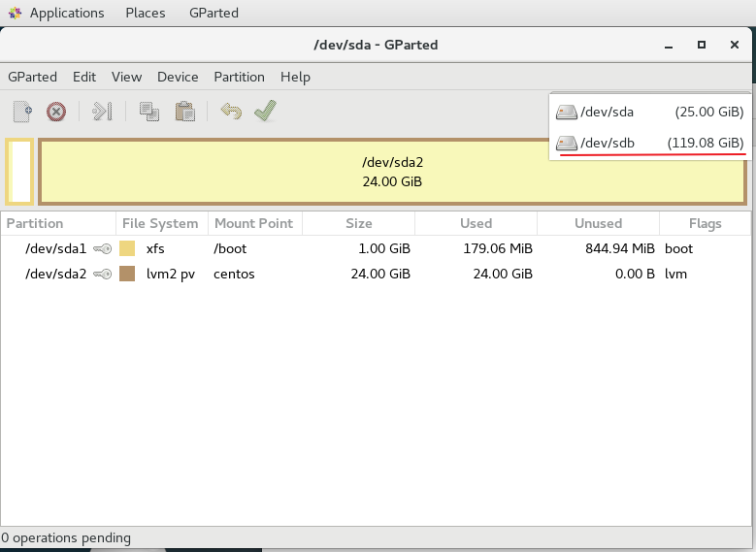Click the Resize/Move toolbar icon
This screenshot has height=552, width=756.
point(102,112)
